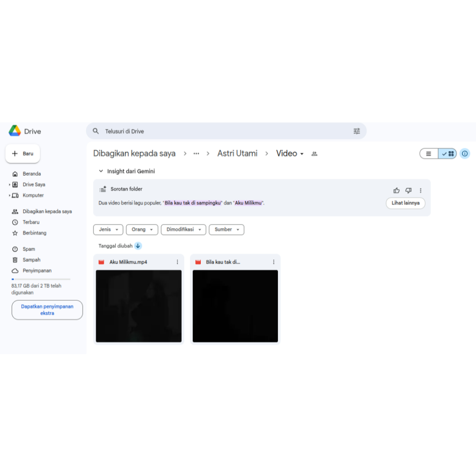Open the Jenis filter dropdown
476x476 pixels.
pyautogui.click(x=108, y=230)
